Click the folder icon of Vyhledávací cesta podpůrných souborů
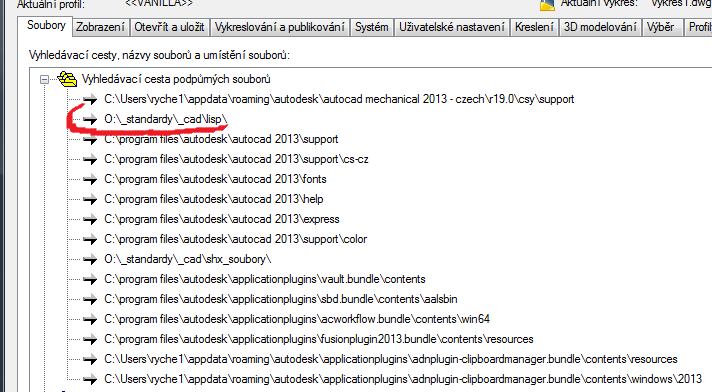Screen dimensions: 712x392 67,79
